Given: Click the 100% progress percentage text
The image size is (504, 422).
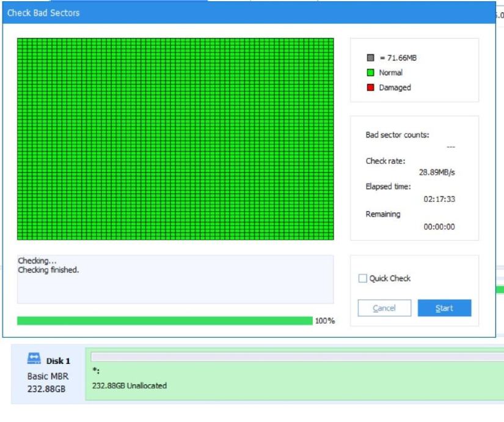Looking at the screenshot, I should tap(324, 320).
